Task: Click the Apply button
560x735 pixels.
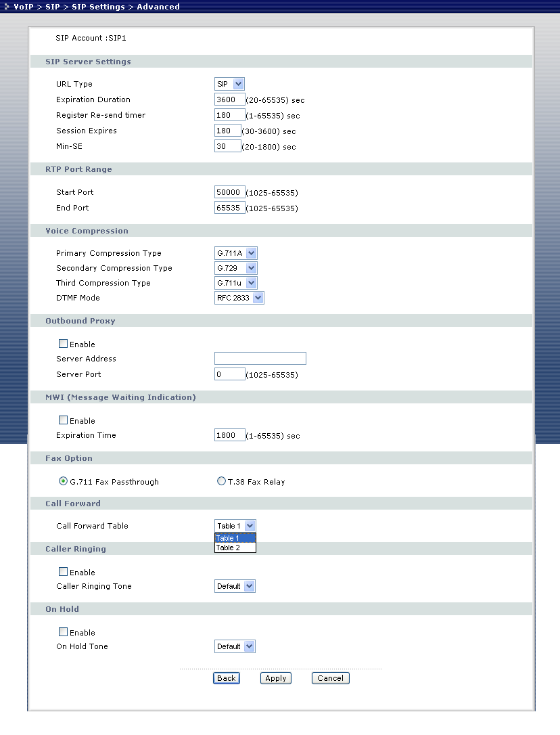Action: point(275,678)
